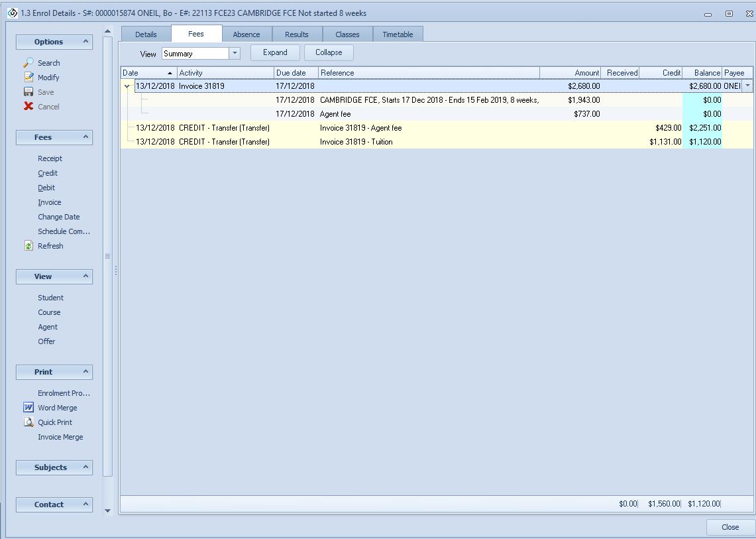Collapse the Invoice 31819 tree row

coord(127,86)
